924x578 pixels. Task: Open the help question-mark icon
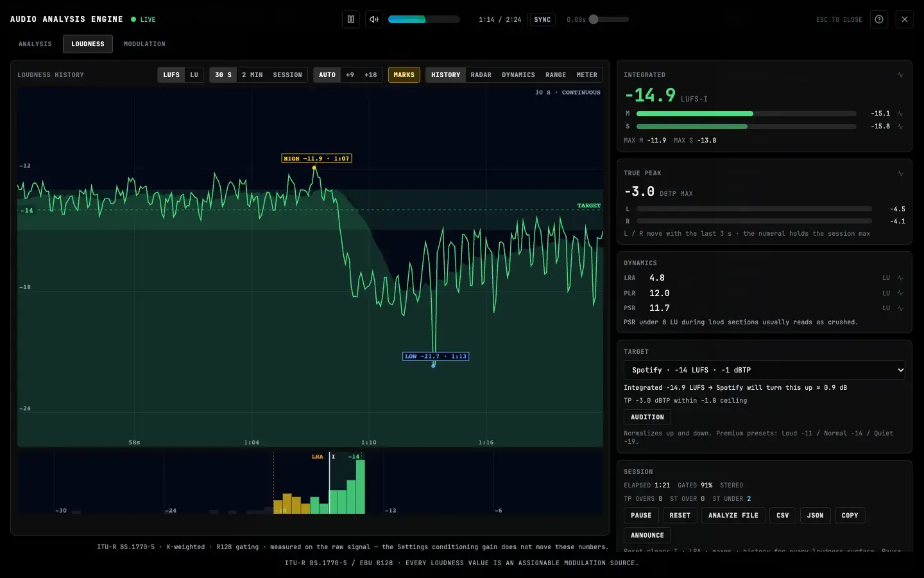point(879,19)
